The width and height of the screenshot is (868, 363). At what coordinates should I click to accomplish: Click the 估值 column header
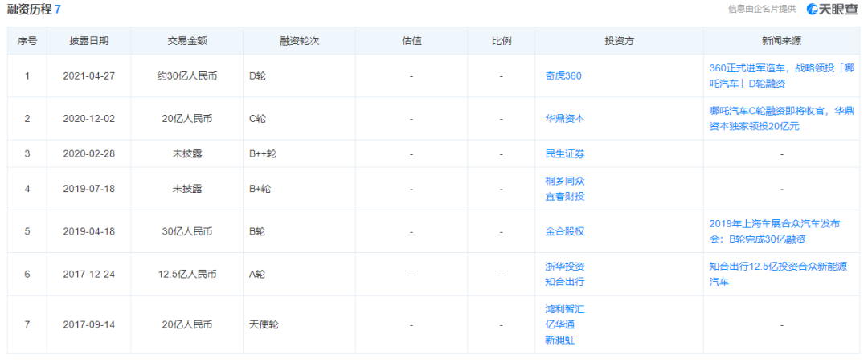pos(411,41)
